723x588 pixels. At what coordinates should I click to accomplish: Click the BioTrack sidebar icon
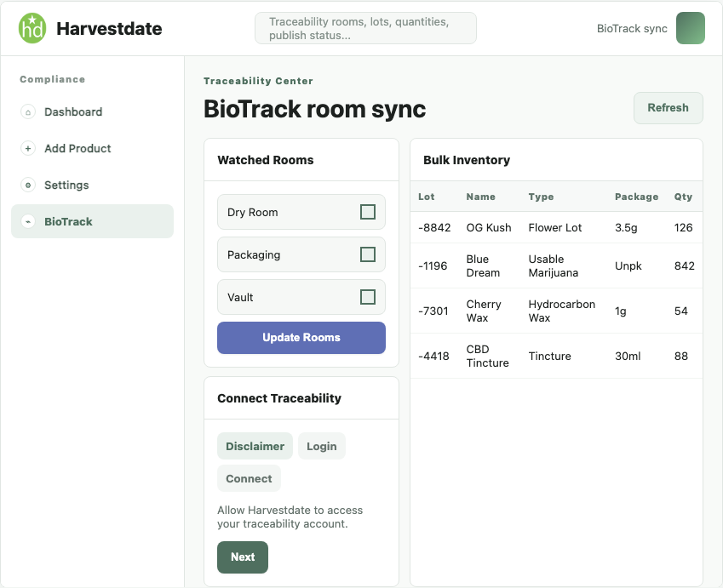(28, 221)
